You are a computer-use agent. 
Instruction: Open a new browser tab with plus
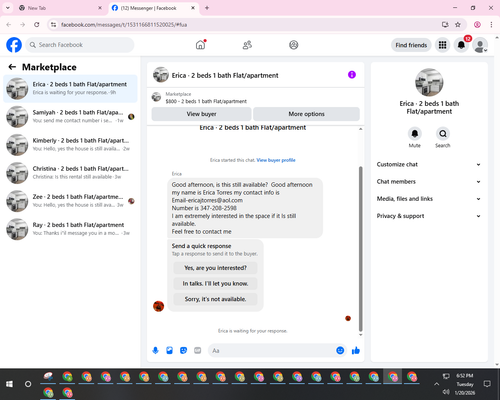tap(207, 8)
